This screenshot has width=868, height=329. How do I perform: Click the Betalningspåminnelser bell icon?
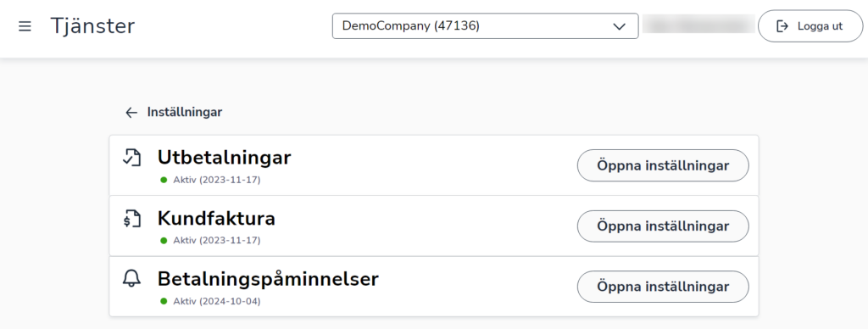[x=131, y=279]
